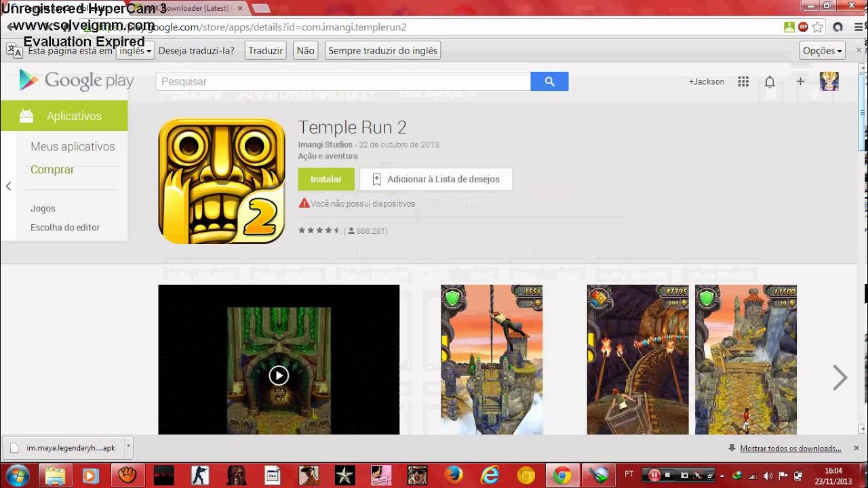This screenshot has width=868, height=488.
Task: Open the inglês language dropdown
Action: click(x=135, y=51)
